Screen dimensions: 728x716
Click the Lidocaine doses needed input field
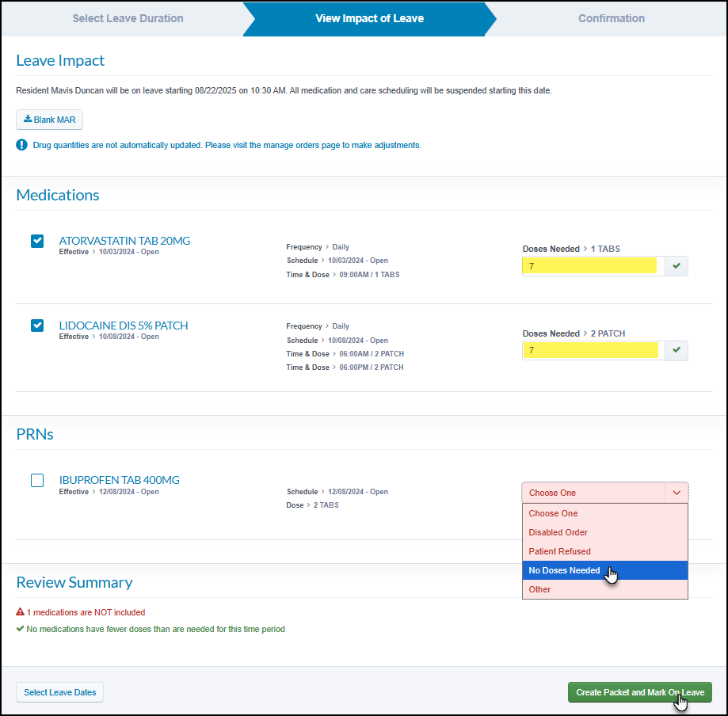click(x=594, y=351)
